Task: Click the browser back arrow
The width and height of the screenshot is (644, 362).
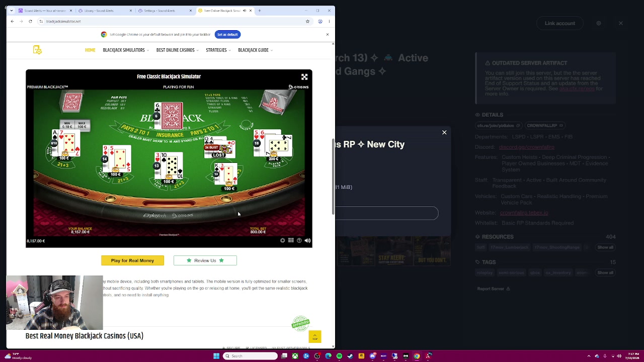Action: pos(12,22)
